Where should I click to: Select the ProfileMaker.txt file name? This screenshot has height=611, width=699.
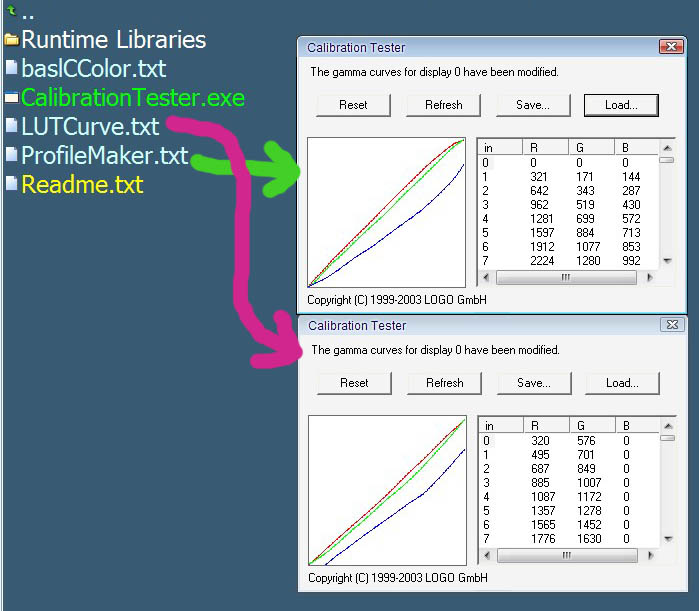pos(105,155)
